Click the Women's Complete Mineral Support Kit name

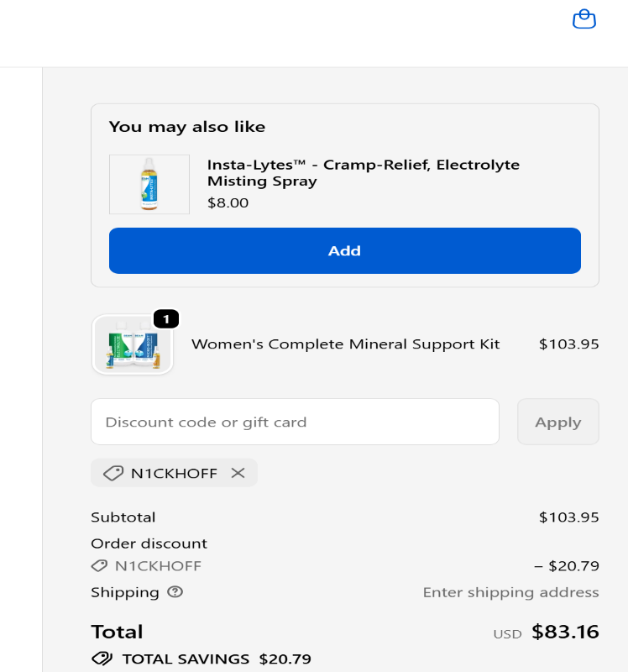pos(345,344)
